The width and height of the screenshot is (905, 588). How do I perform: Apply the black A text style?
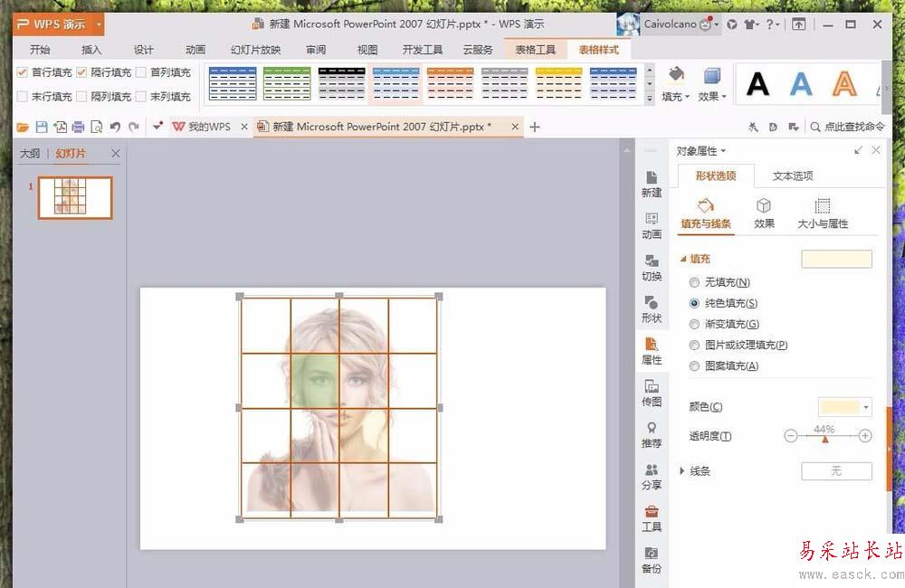point(757,83)
